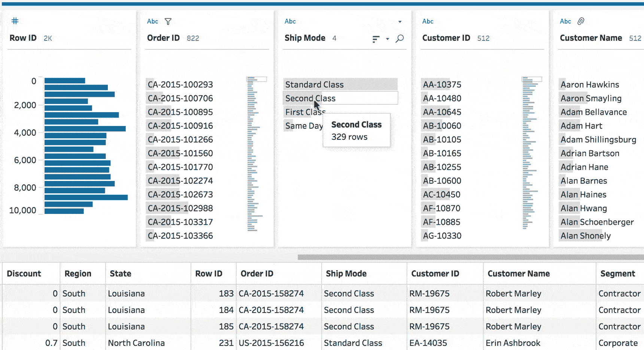
Task: Click the 4,000 bar in the Row ID histogram
Action: point(85,129)
